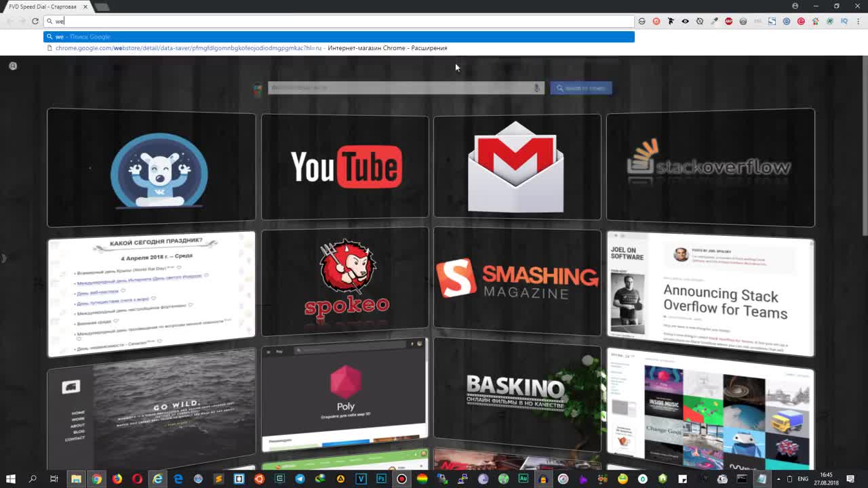Open the house-shaped extension icon

816,21
